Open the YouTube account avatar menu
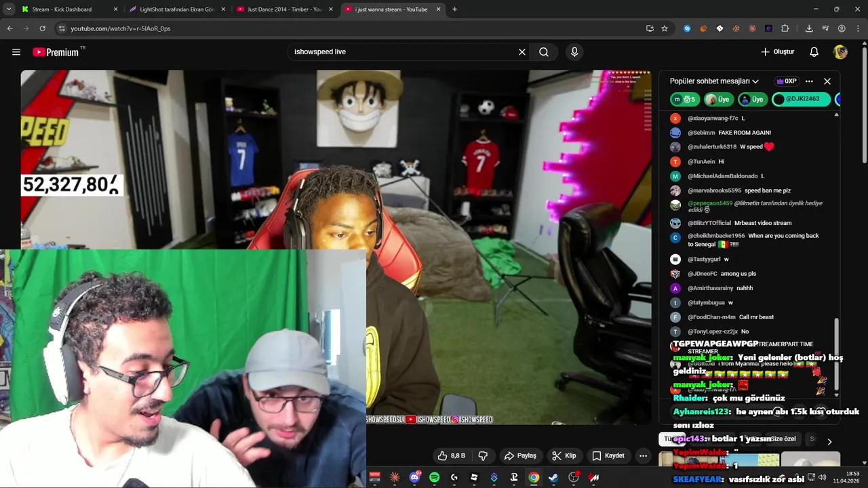This screenshot has height=488, width=868. pos(840,52)
